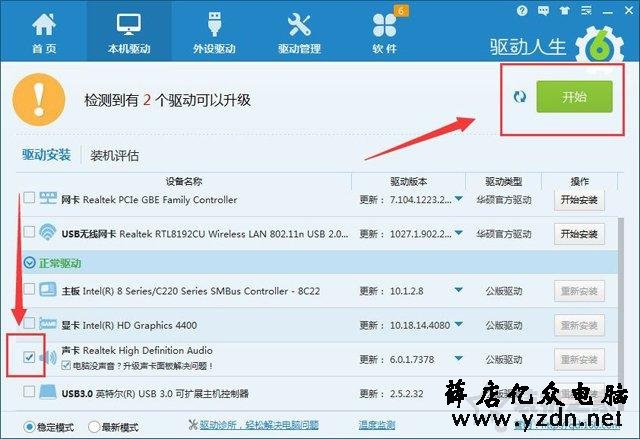Select the 驱动安装 tab
640x439 pixels.
tap(46, 155)
